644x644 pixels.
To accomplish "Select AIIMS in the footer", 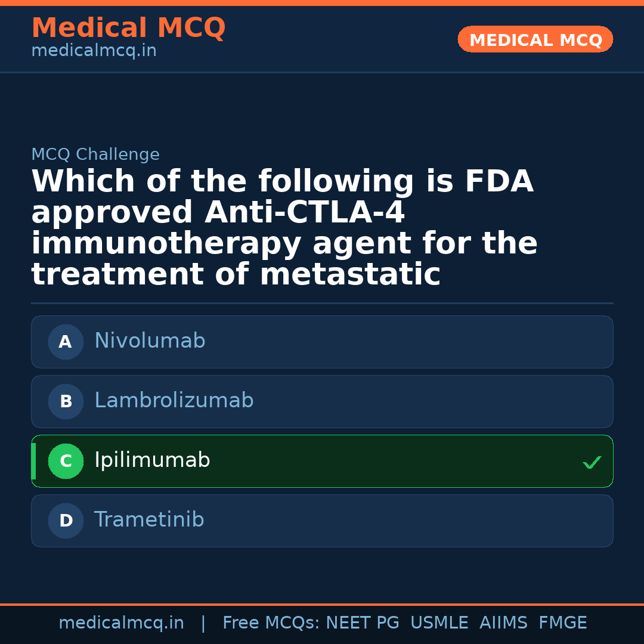I will [503, 623].
